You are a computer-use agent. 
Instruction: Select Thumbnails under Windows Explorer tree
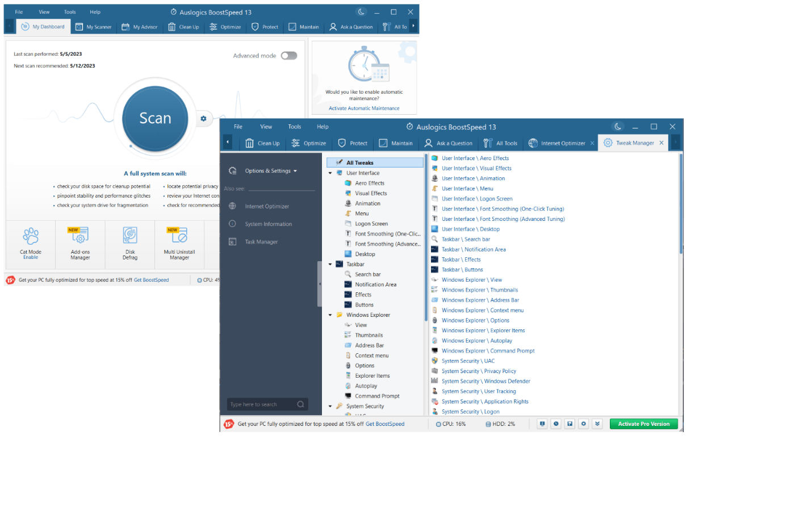(369, 335)
